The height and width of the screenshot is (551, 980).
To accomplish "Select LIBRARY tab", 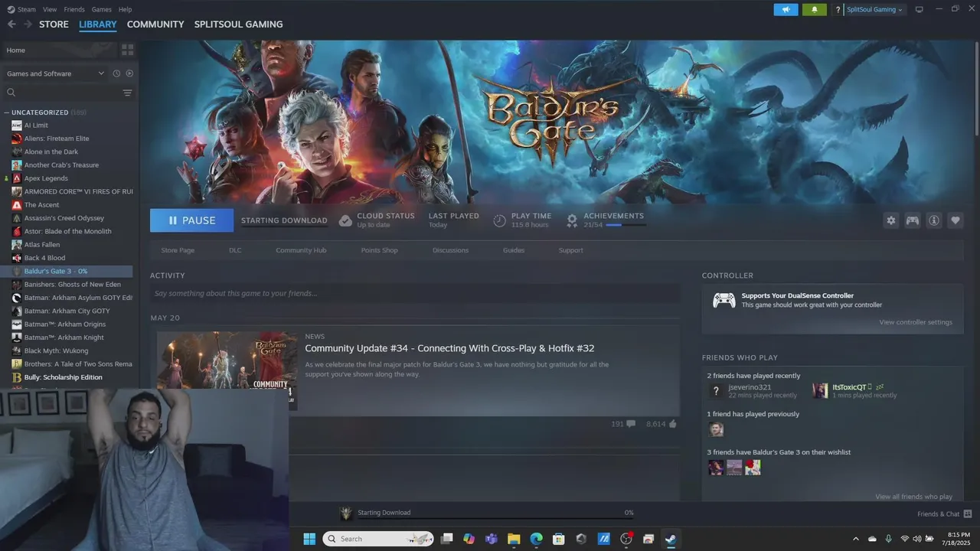I will coord(98,24).
